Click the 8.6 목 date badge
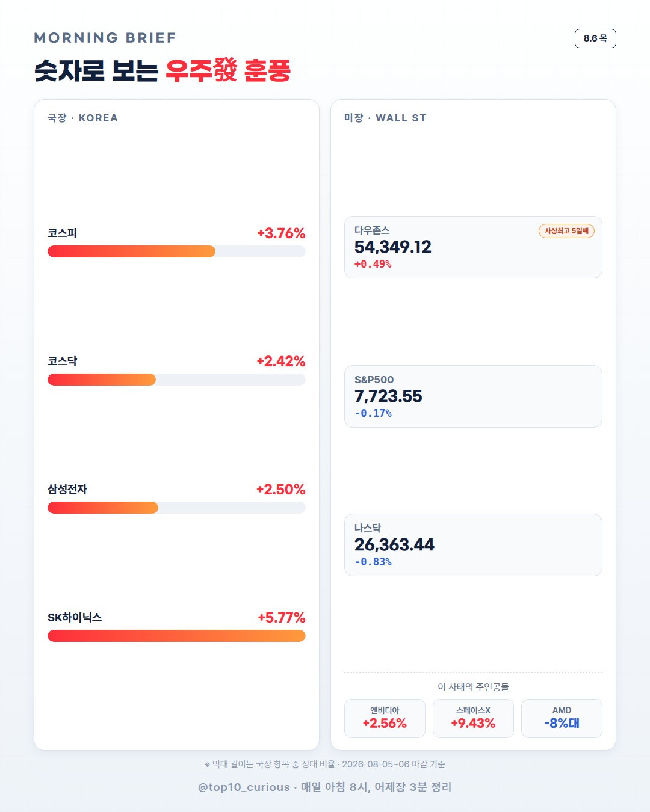Viewport: 650px width, 812px height. click(595, 38)
